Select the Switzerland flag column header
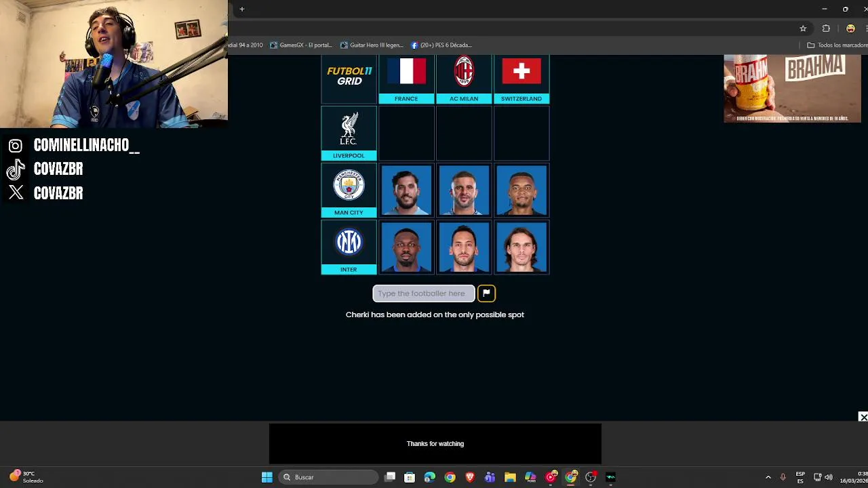Screen dimensions: 868x488 point(521,79)
